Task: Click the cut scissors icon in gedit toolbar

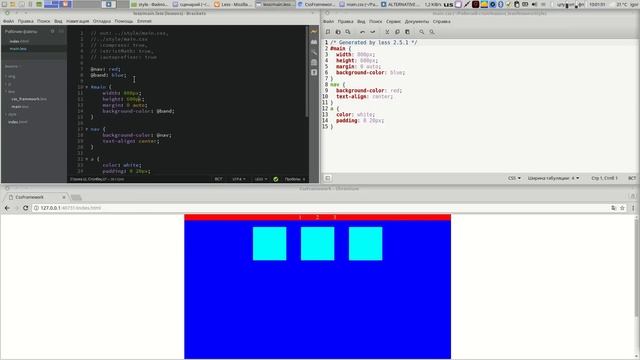Action: coord(387,32)
